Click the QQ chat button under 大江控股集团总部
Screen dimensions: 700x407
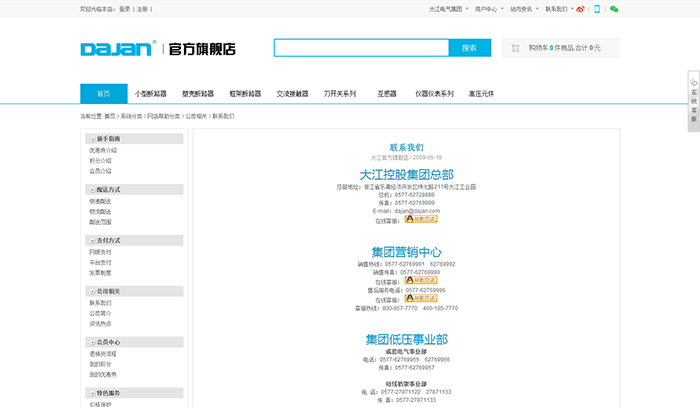tap(421, 219)
